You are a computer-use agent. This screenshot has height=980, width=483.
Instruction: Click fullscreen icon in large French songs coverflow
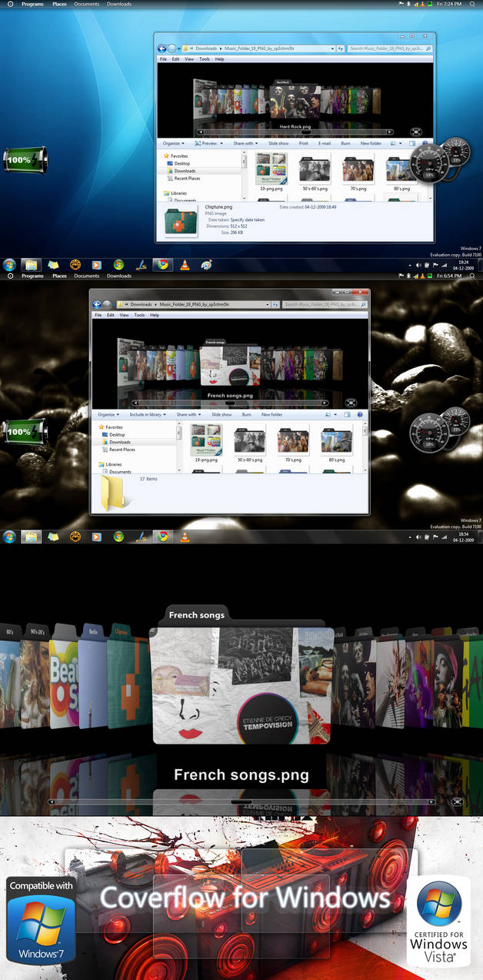click(458, 801)
